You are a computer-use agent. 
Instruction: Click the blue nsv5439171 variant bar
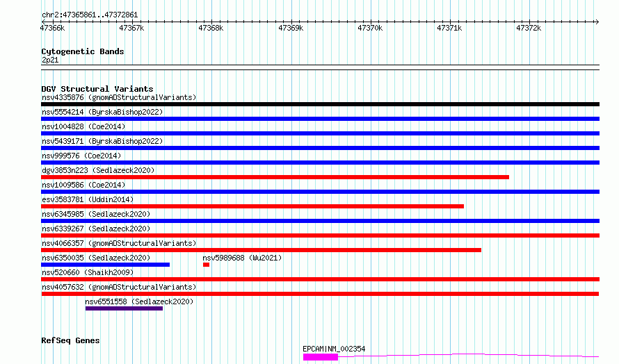point(320,148)
